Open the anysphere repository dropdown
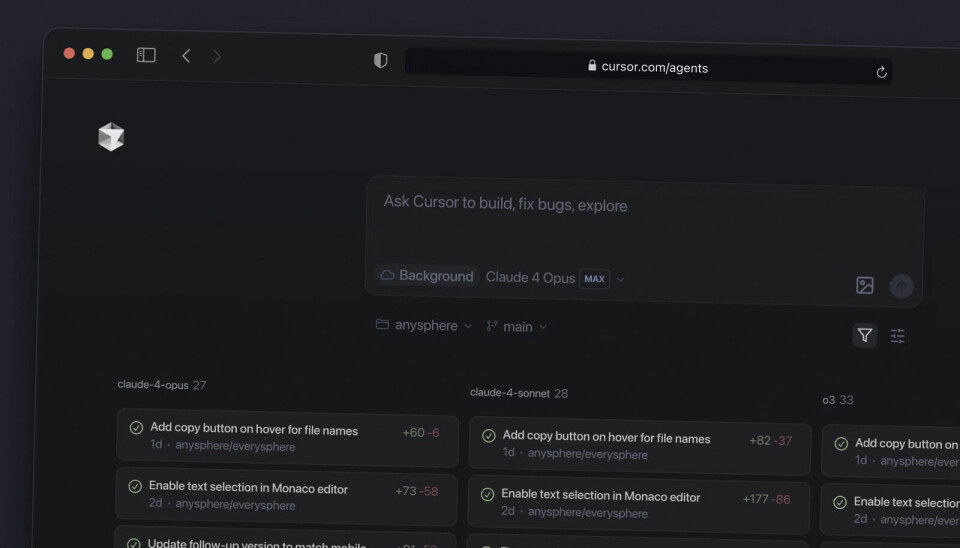The height and width of the screenshot is (548, 960). tap(424, 325)
